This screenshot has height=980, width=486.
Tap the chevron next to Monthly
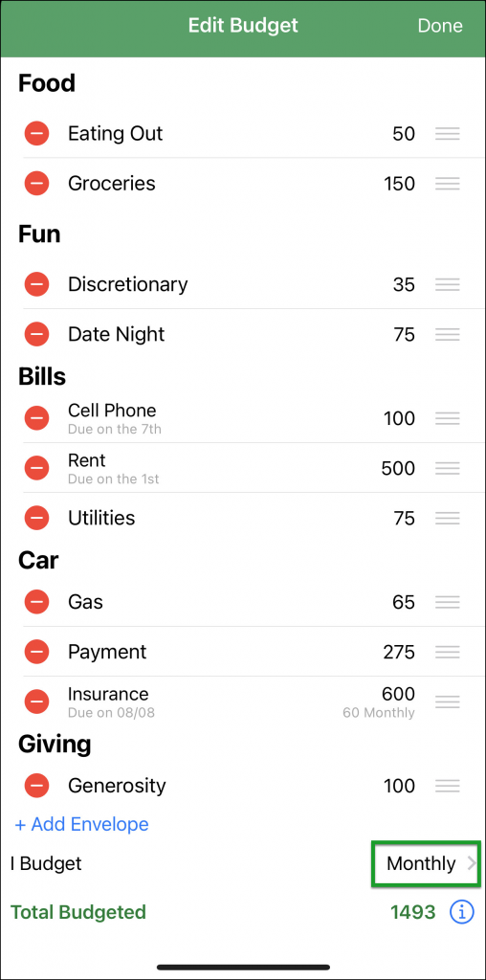[x=471, y=864]
